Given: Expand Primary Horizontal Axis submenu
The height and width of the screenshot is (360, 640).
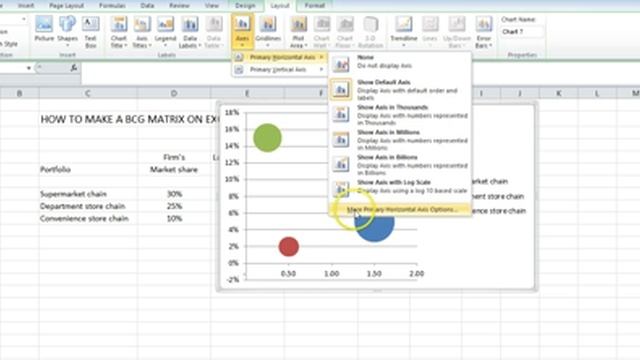Looking at the screenshot, I should (280, 57).
